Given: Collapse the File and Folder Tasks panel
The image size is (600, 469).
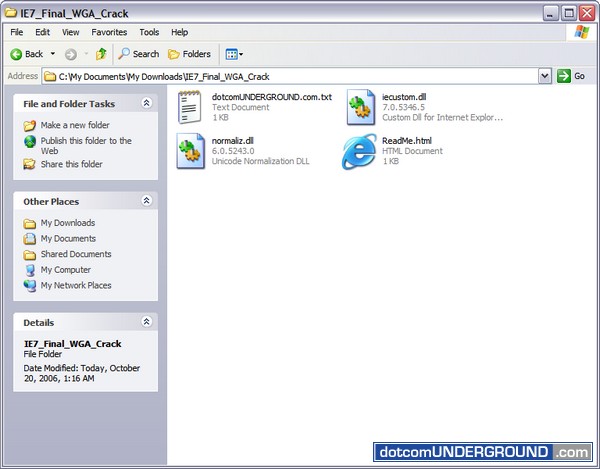Looking at the screenshot, I should pos(147,103).
